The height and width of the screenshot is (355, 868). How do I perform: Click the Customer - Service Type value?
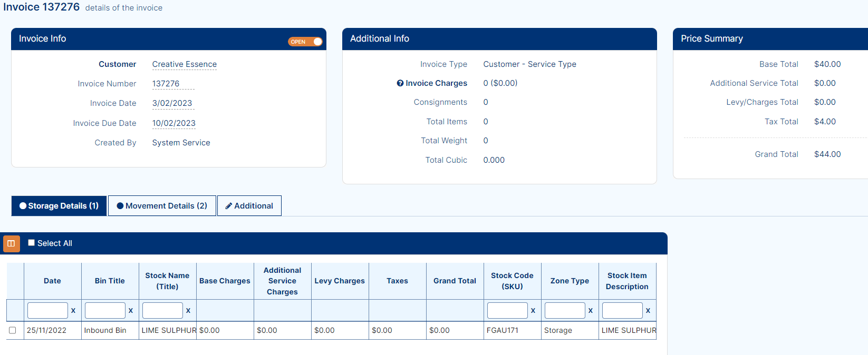pos(530,64)
